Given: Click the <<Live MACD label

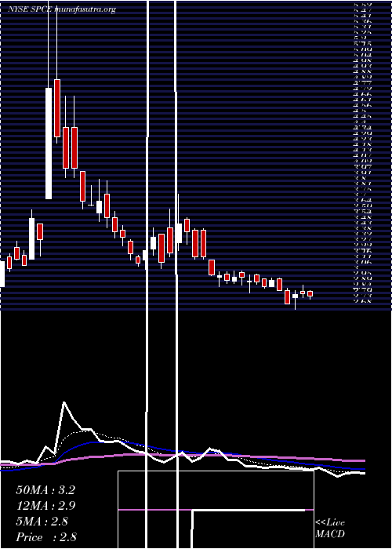Looking at the screenshot, I should point(330,529).
